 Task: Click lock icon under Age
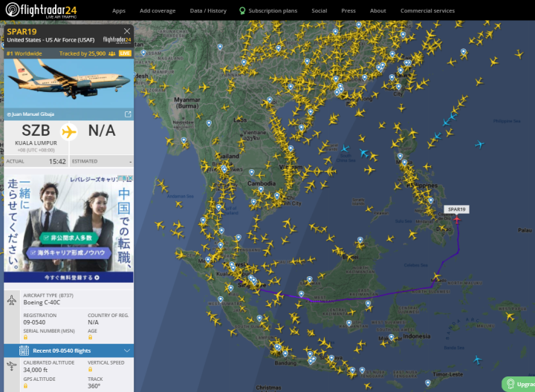pyautogui.click(x=90, y=338)
